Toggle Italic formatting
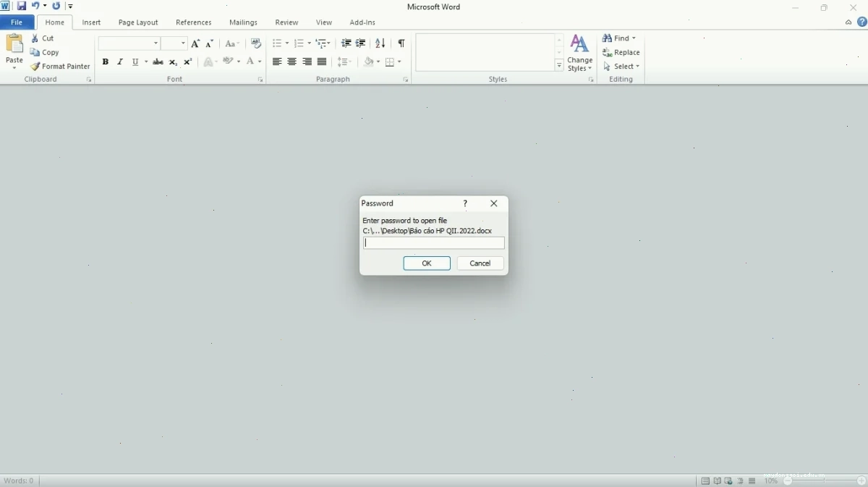The image size is (868, 487). click(120, 62)
